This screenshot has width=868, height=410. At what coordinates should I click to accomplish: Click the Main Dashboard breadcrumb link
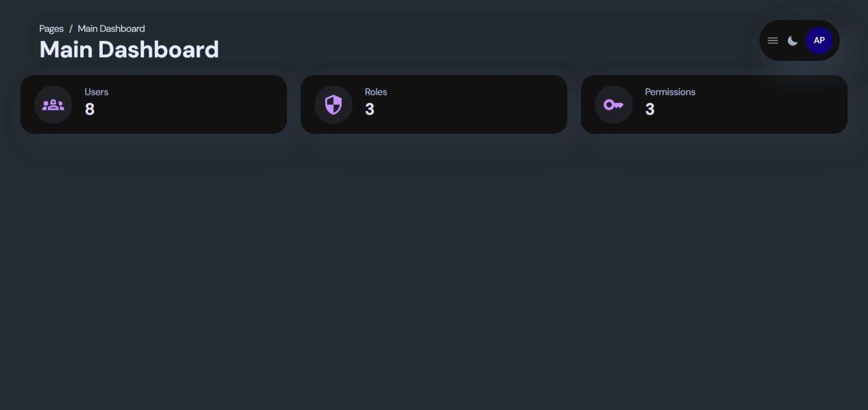tap(111, 29)
